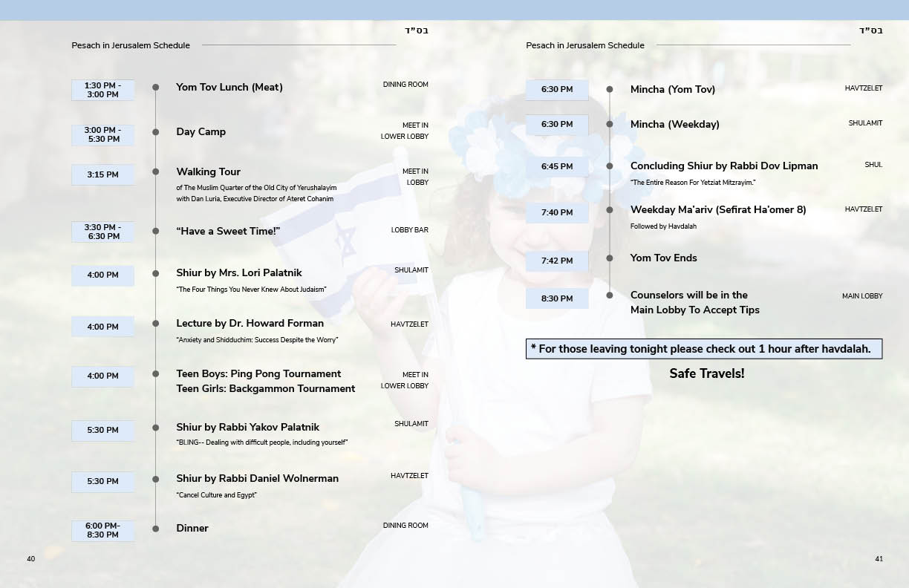Click "Followed by Havdalah" note
909x588 pixels.
(x=663, y=226)
